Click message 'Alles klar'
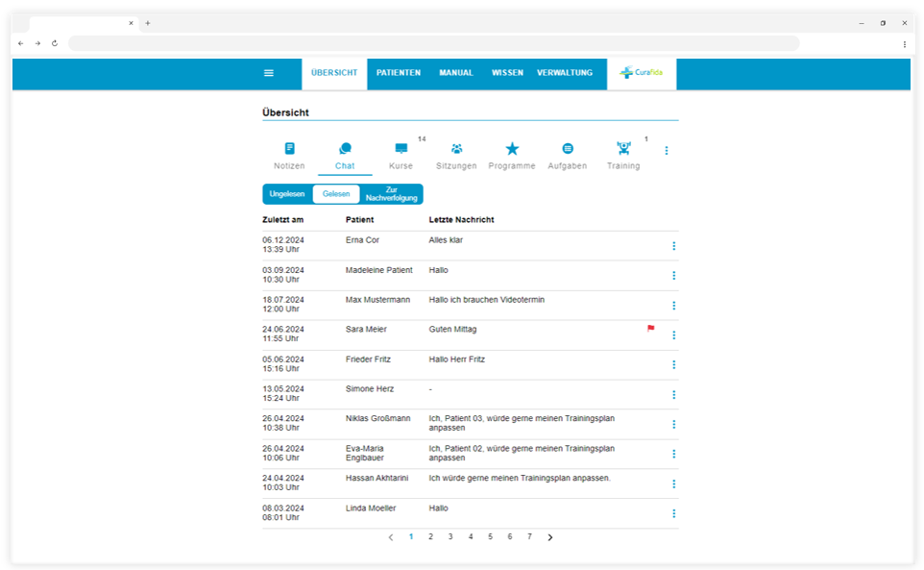 [x=446, y=240]
